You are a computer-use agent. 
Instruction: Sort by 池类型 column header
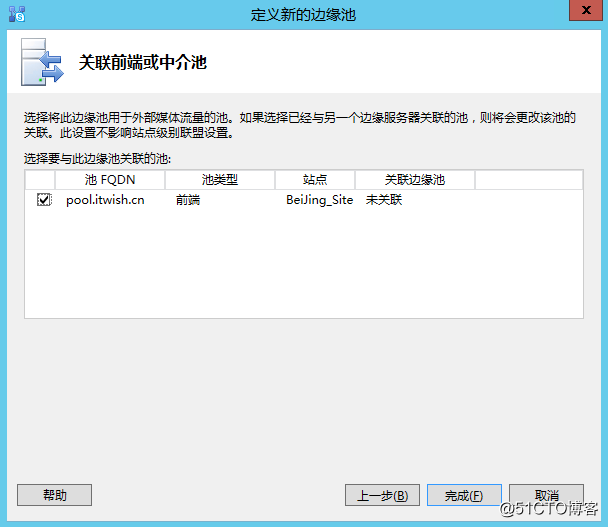220,180
